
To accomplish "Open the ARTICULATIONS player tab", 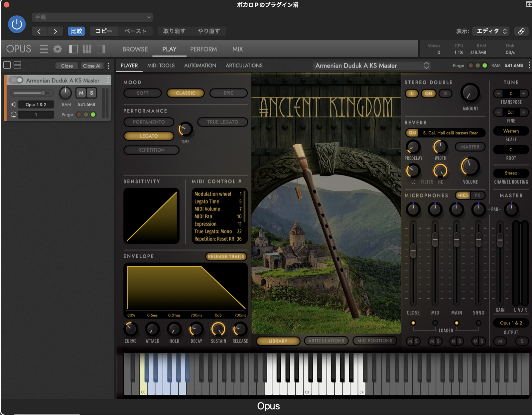I will point(244,66).
